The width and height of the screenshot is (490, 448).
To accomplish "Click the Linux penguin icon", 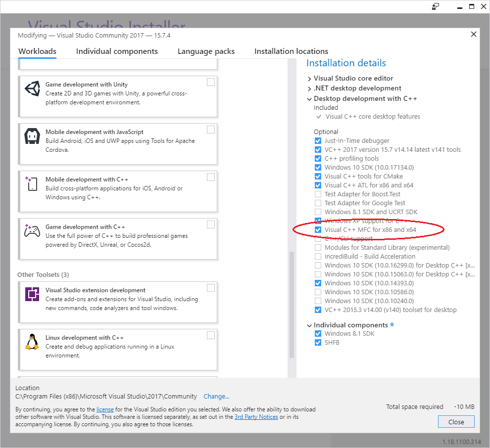I will 32,342.
